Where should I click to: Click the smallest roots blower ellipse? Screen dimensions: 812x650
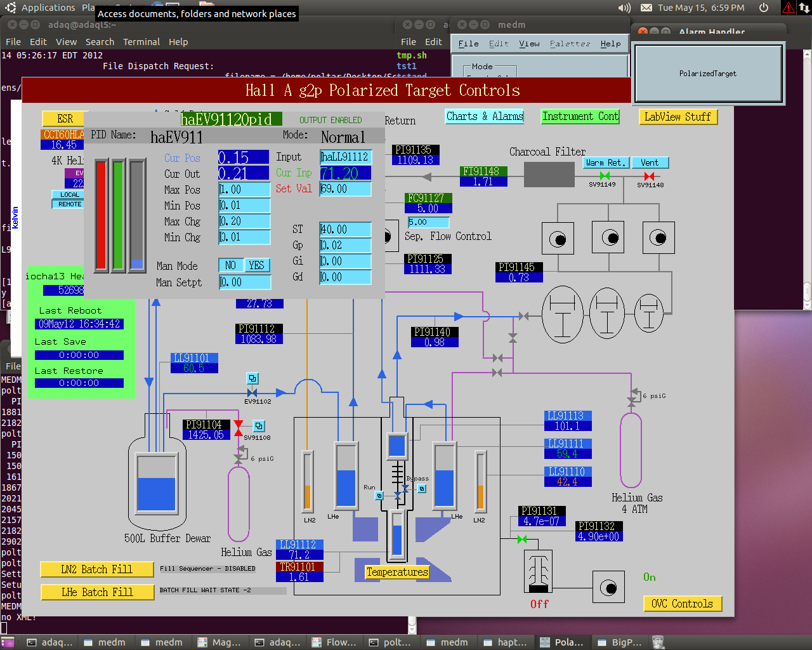coord(649,313)
